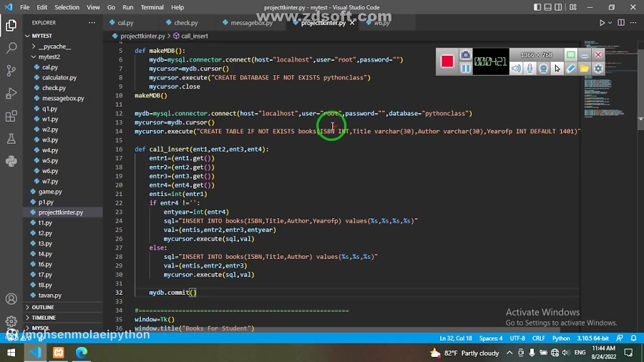This screenshot has width=644, height=362.
Task: Toggle webcam capture in recorder toolbar
Action: click(543, 69)
